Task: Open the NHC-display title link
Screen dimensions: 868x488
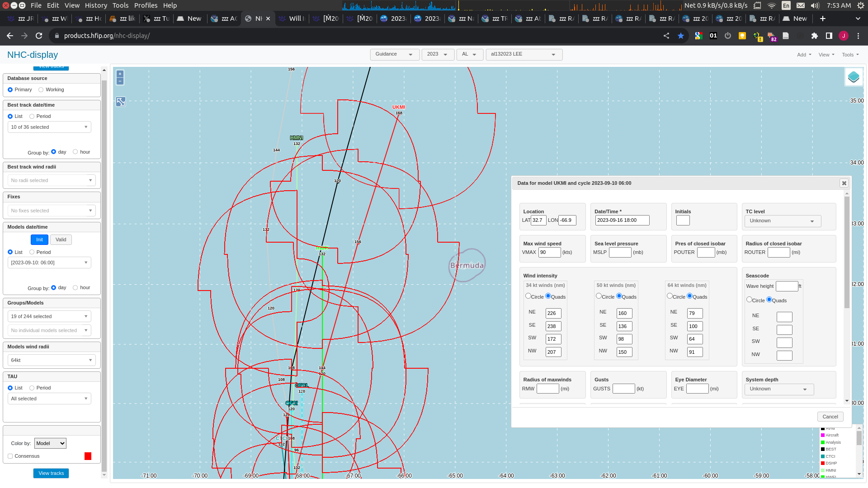Action: 33,55
